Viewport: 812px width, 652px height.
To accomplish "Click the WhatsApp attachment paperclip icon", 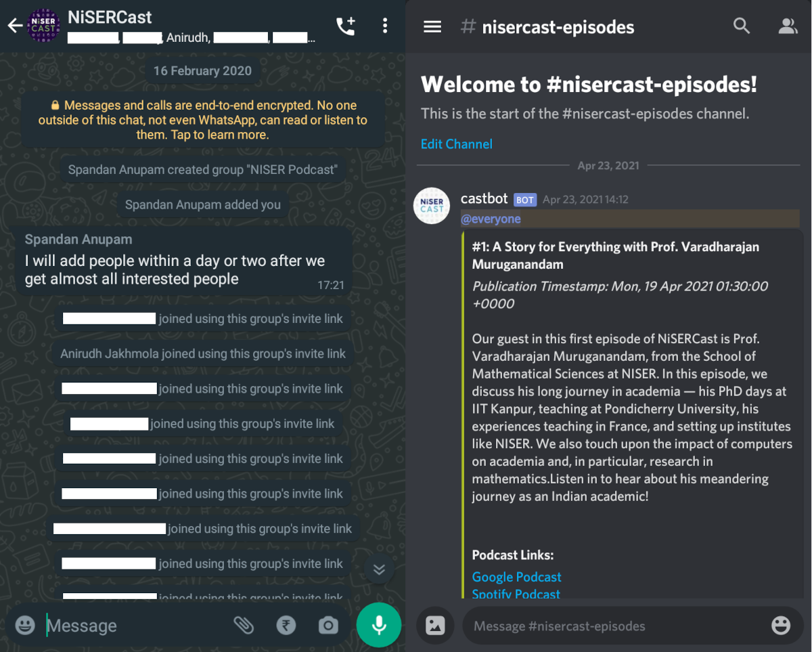I will click(244, 625).
